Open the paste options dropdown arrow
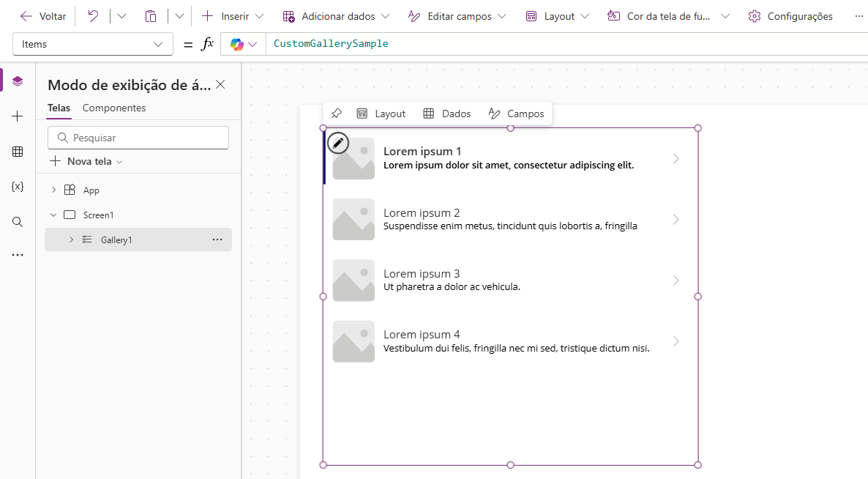This screenshot has height=479, width=868. click(179, 16)
